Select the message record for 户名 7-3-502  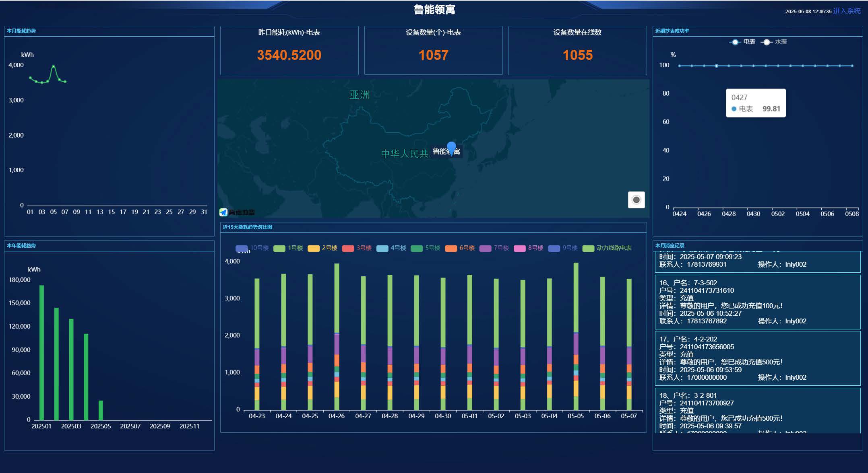757,302
